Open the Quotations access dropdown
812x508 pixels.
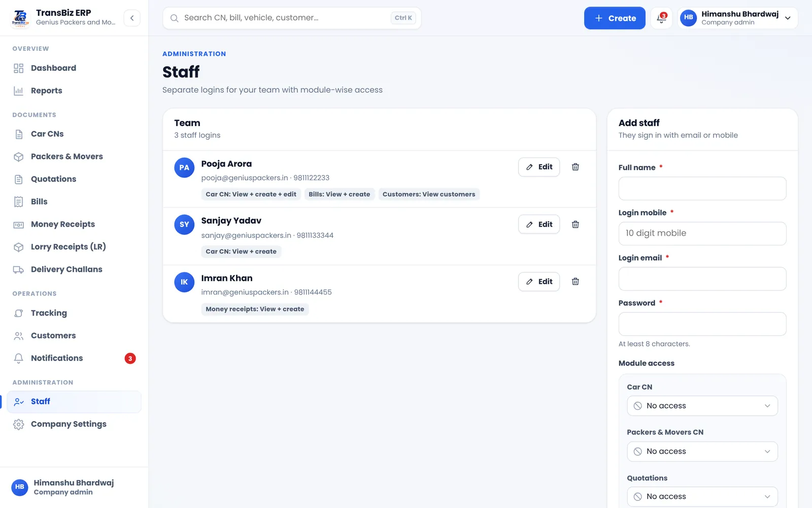tap(702, 497)
